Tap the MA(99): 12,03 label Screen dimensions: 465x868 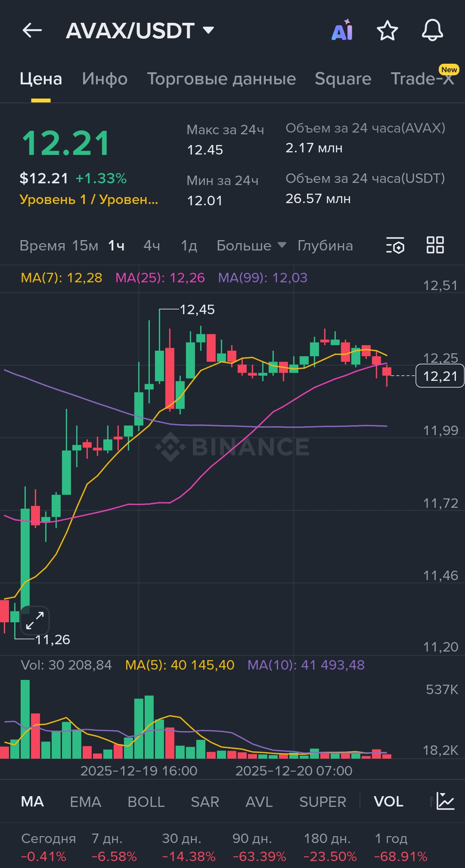[263, 278]
